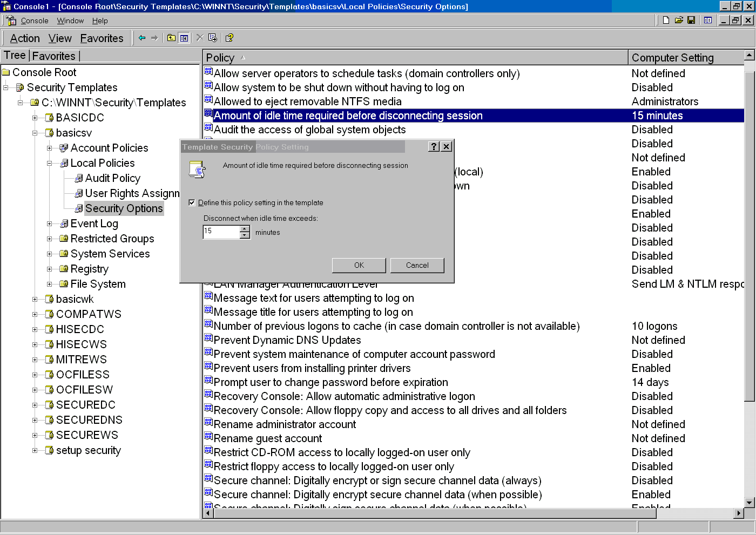Collapse the basicsv template node

(x=35, y=133)
